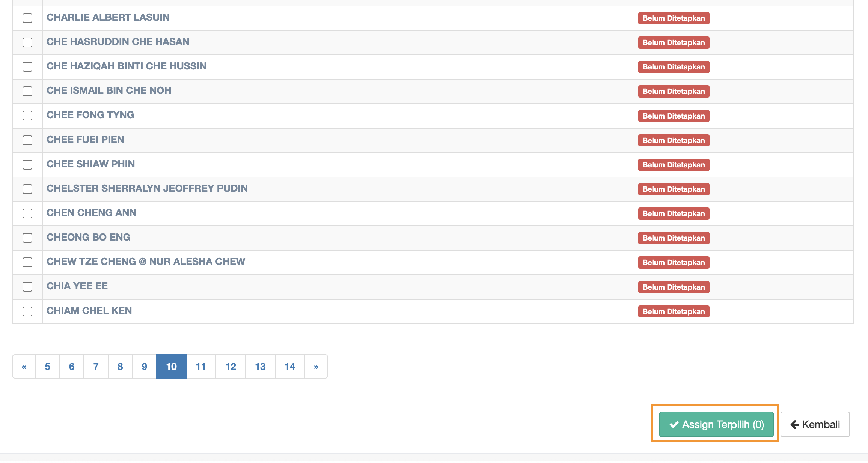Select CHE HASRUDDIN CHE HASAN checkbox
This screenshot has width=868, height=463.
(27, 42)
